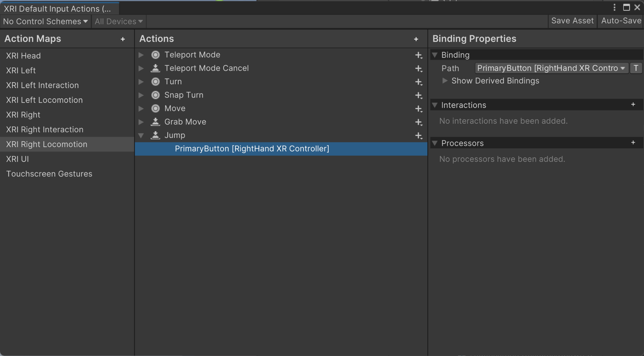Open the window options kebab menu
This screenshot has height=356, width=644.
614,7
